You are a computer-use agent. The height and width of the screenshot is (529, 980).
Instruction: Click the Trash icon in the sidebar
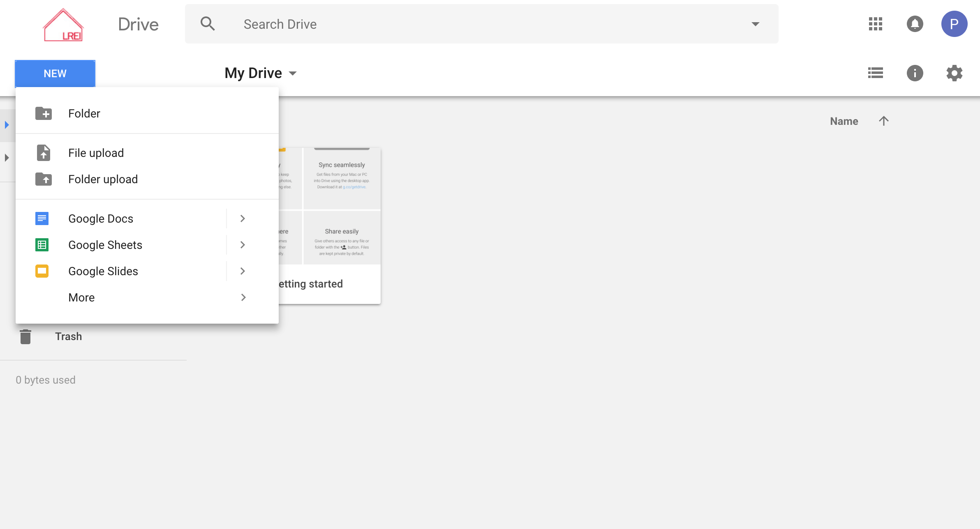(x=25, y=336)
